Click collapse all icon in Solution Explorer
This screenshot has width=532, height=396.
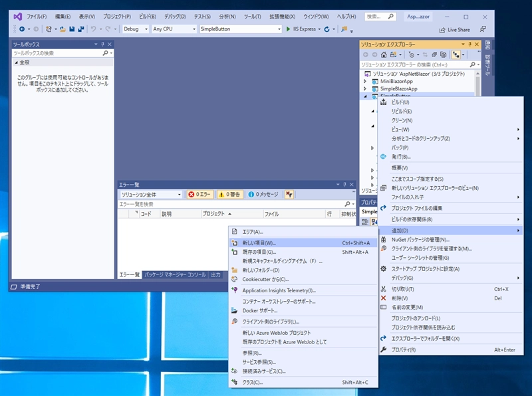[x=434, y=54]
